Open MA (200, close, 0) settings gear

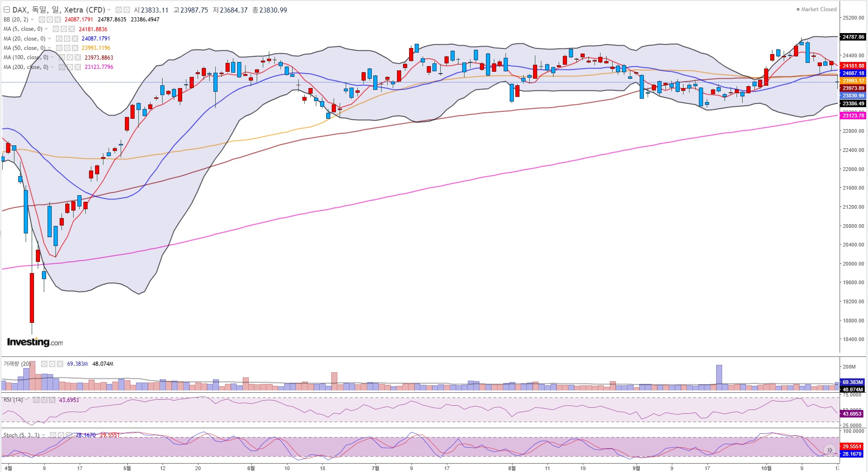pyautogui.click(x=69, y=67)
